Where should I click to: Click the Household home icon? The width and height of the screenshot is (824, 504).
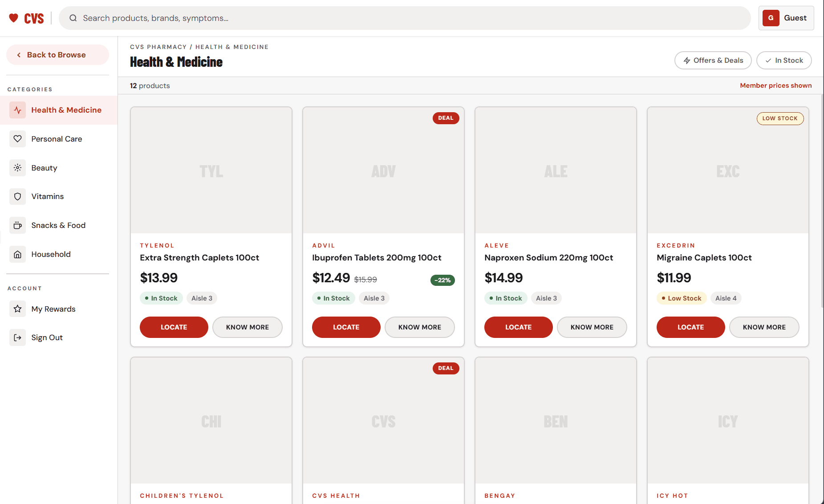click(x=17, y=254)
